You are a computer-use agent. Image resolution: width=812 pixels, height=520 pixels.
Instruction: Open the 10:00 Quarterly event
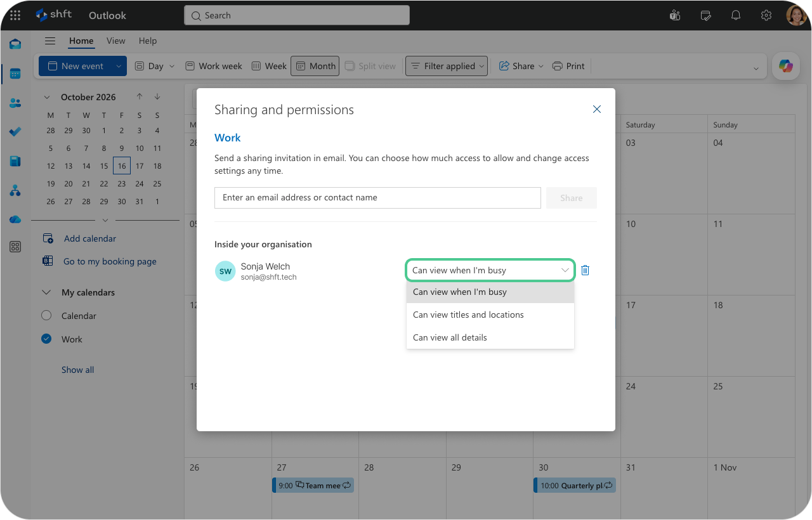coord(575,486)
